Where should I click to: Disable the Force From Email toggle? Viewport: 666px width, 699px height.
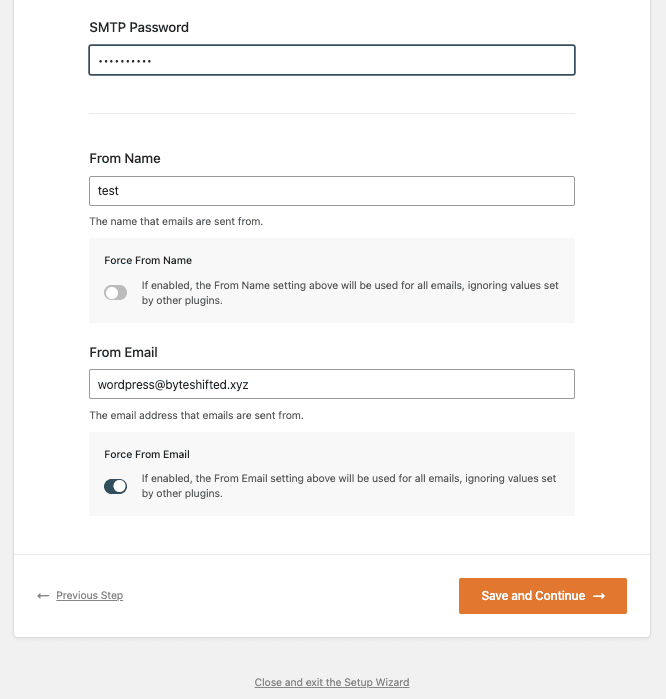(x=115, y=486)
